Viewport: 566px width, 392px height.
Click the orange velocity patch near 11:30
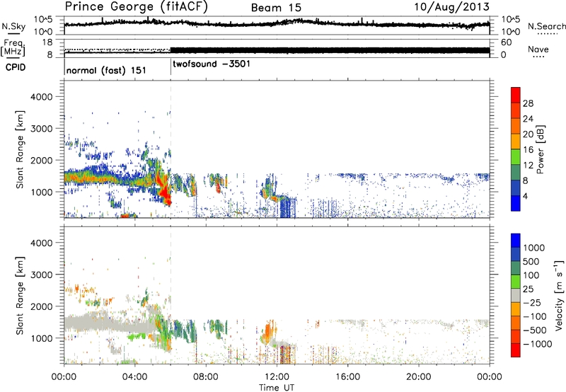coord(268,331)
